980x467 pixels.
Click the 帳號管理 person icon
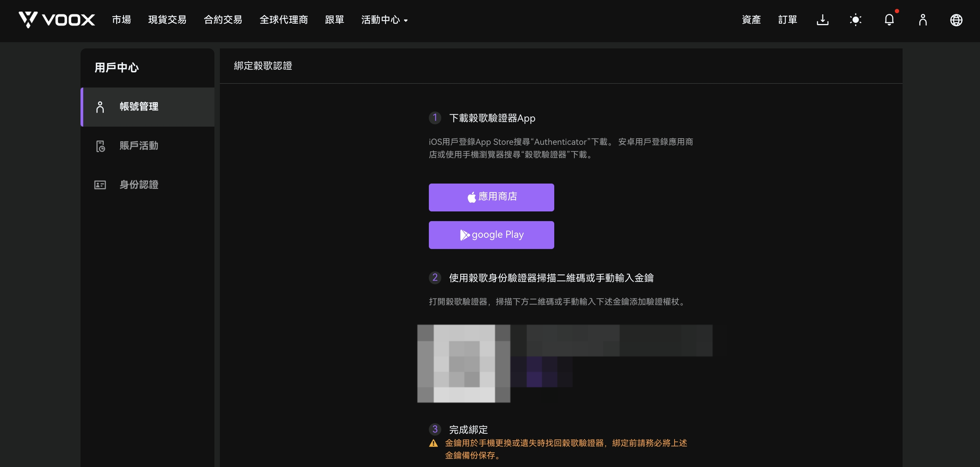(x=100, y=107)
